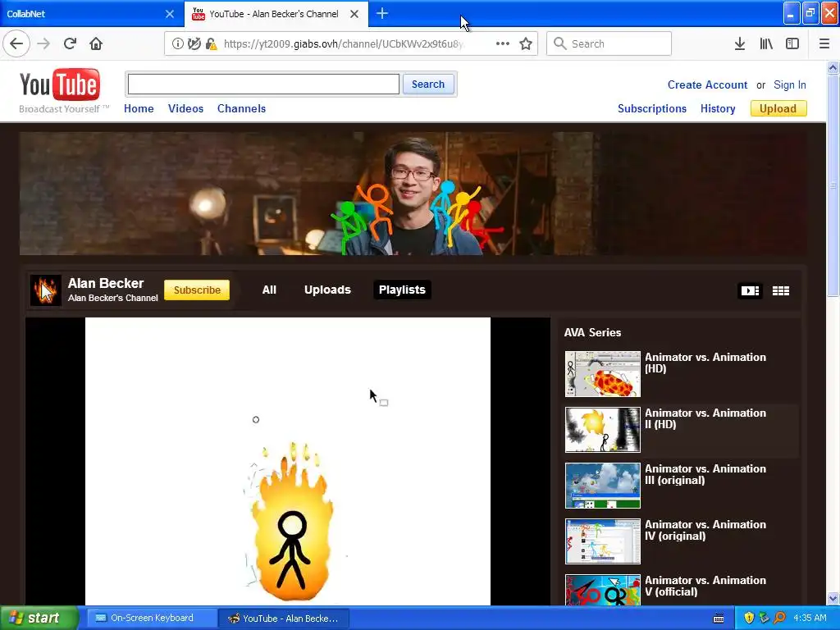Open the Library bookshelf icon
The height and width of the screenshot is (630, 840).
(766, 43)
